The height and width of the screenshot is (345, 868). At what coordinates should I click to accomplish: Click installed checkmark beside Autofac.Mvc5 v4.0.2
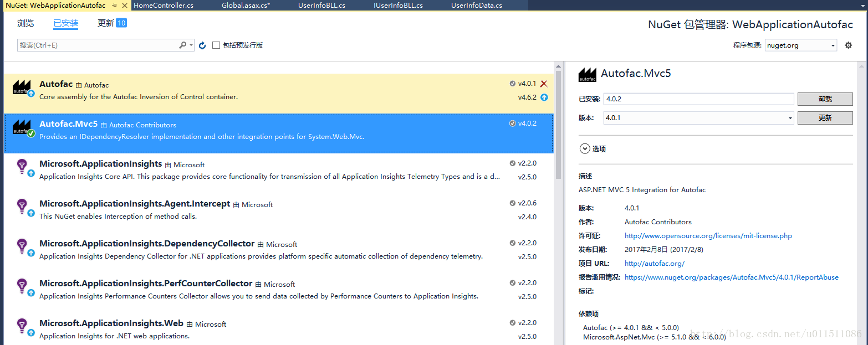click(513, 123)
